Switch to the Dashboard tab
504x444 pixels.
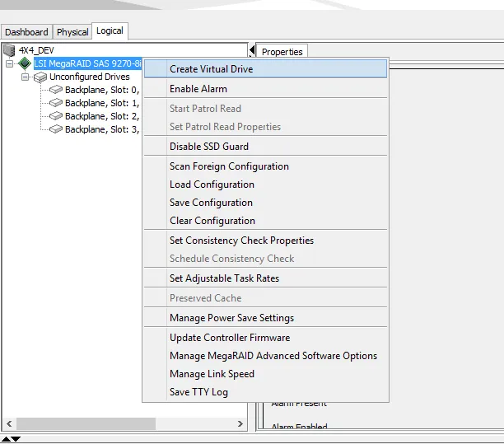point(26,32)
